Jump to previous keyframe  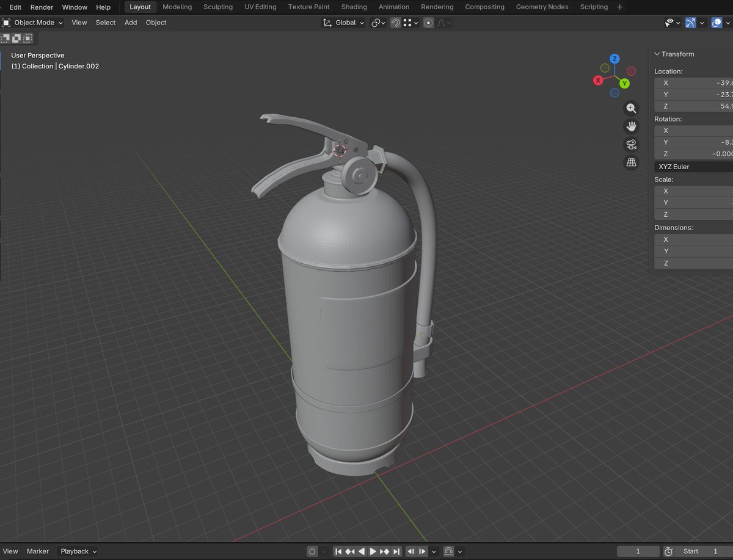click(x=349, y=551)
